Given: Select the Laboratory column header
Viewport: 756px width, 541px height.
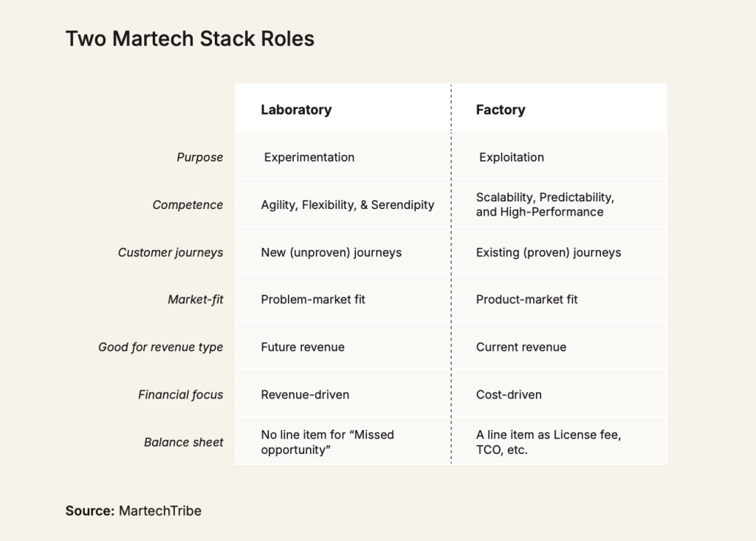Looking at the screenshot, I should pyautogui.click(x=296, y=110).
